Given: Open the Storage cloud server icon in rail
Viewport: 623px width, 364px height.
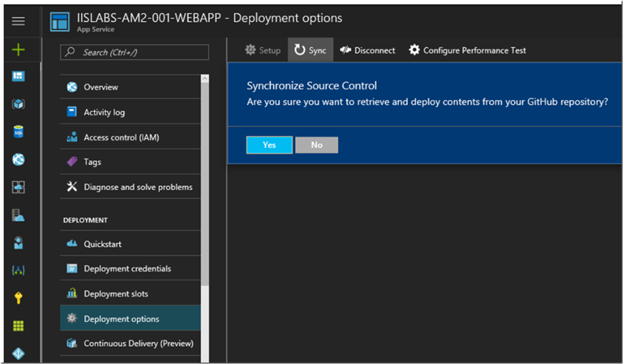Looking at the screenshot, I should tap(18, 215).
